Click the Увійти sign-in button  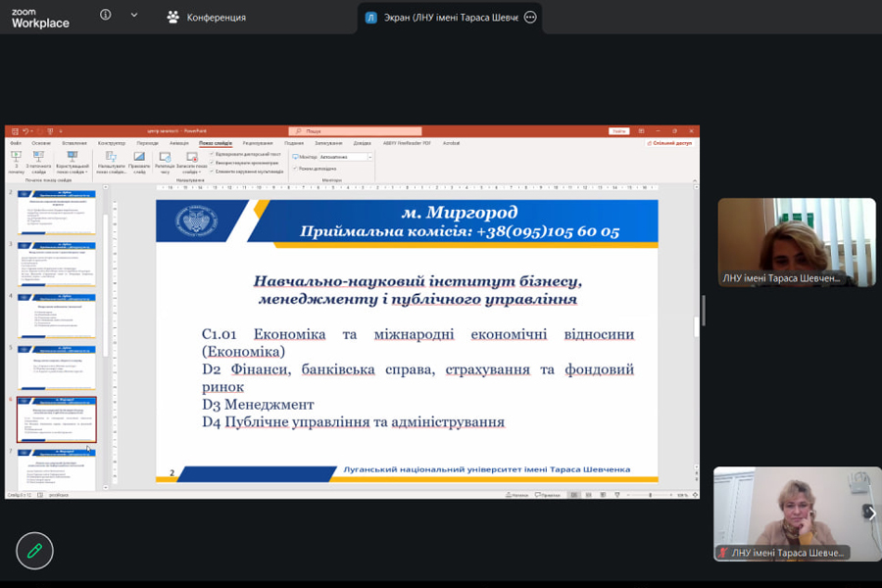(618, 131)
